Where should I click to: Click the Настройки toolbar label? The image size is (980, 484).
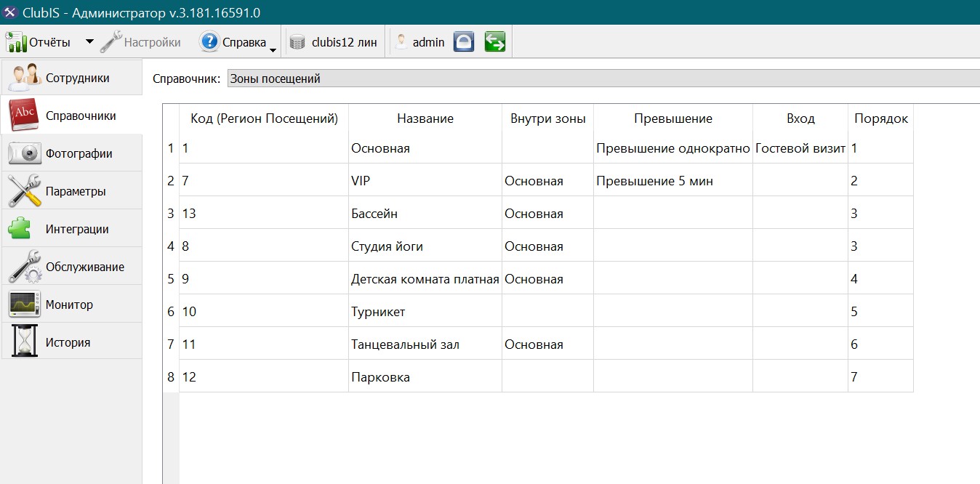pyautogui.click(x=153, y=42)
